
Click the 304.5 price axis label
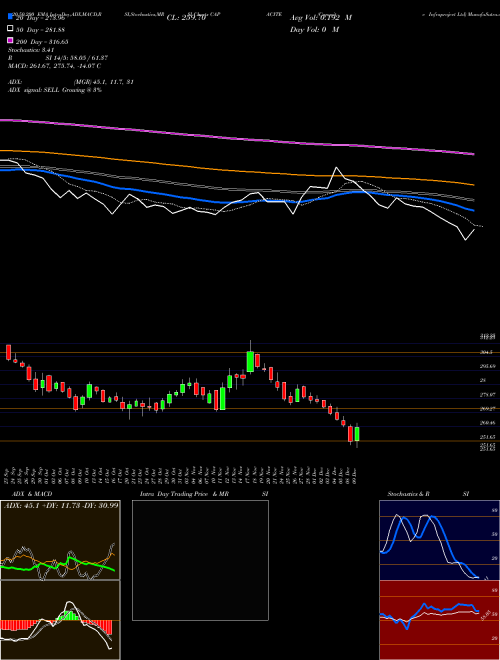coord(486,352)
